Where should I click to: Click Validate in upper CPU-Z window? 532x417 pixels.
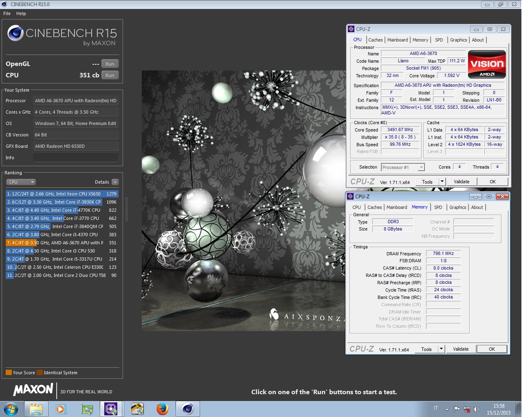tap(462, 182)
